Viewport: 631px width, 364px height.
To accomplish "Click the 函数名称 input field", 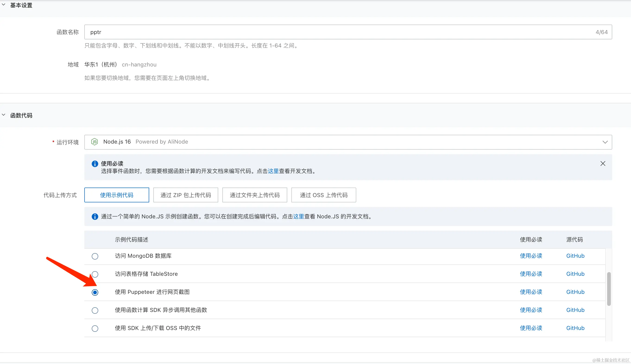I will [340, 32].
